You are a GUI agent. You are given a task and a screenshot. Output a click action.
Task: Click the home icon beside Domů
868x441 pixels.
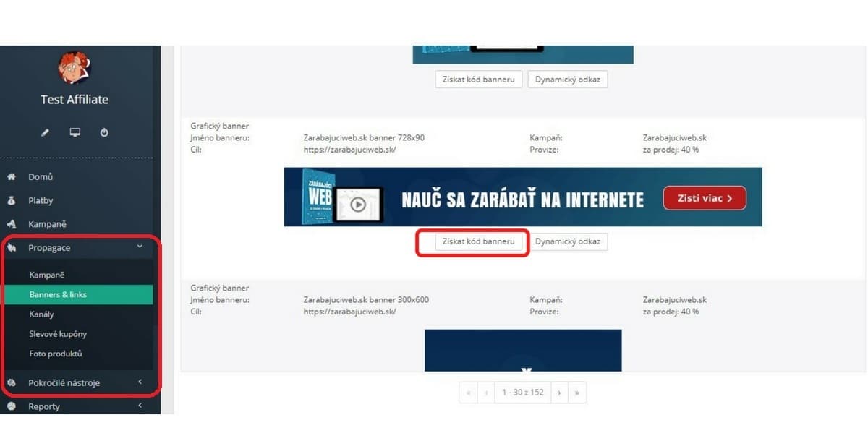[12, 176]
